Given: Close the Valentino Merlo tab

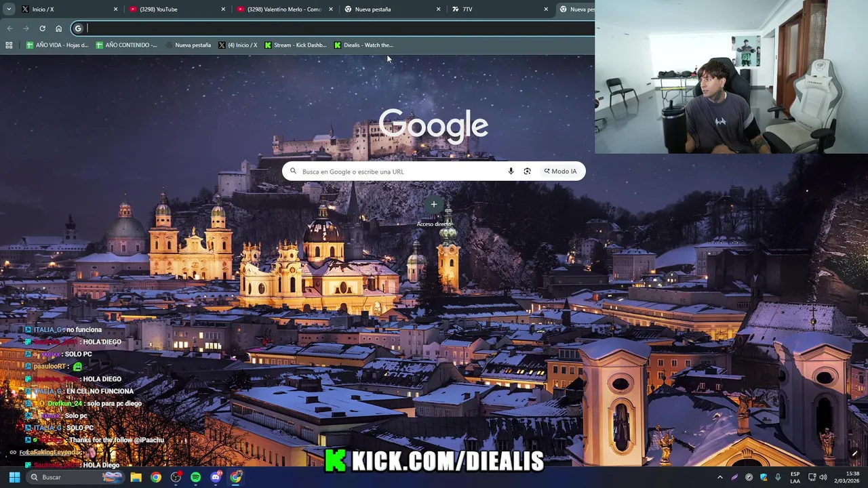Looking at the screenshot, I should pos(331,9).
